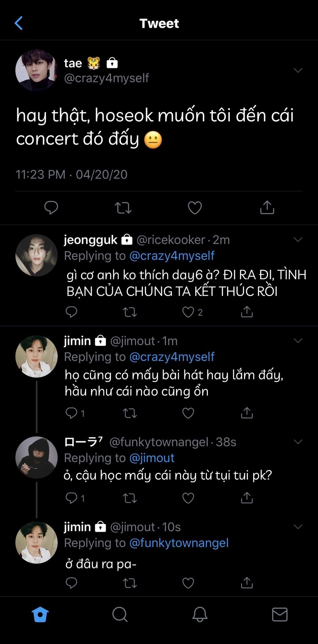Reply to tae's main tweet
The image size is (318, 644).
pyautogui.click(x=51, y=208)
